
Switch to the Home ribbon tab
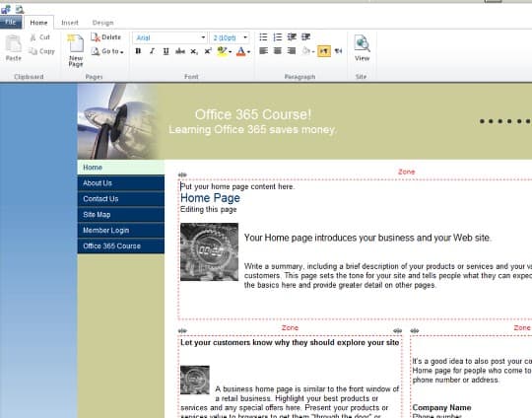(x=38, y=23)
